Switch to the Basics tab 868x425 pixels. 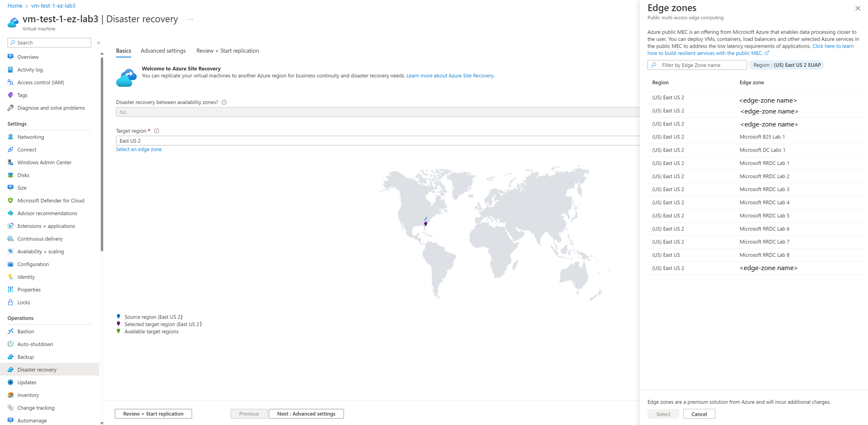(x=123, y=51)
